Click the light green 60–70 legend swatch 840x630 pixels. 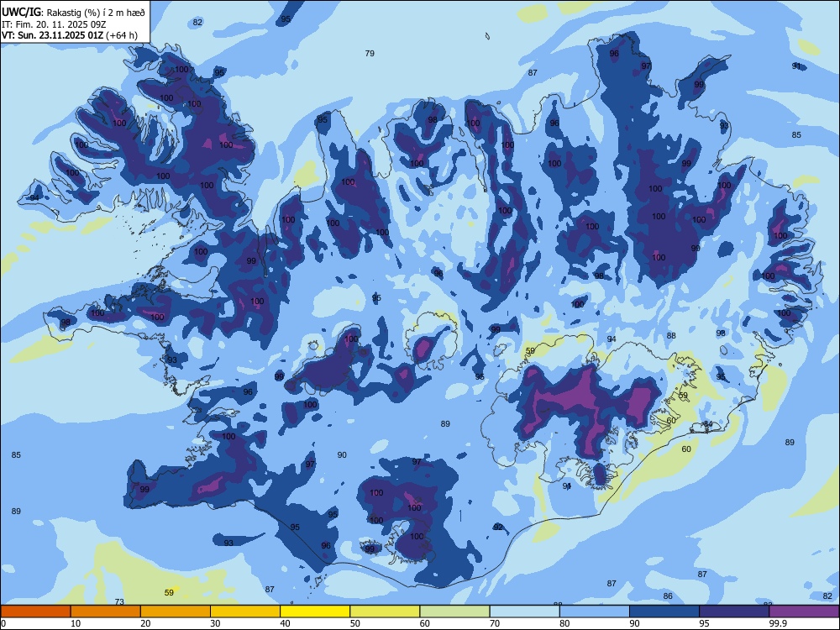[454, 612]
